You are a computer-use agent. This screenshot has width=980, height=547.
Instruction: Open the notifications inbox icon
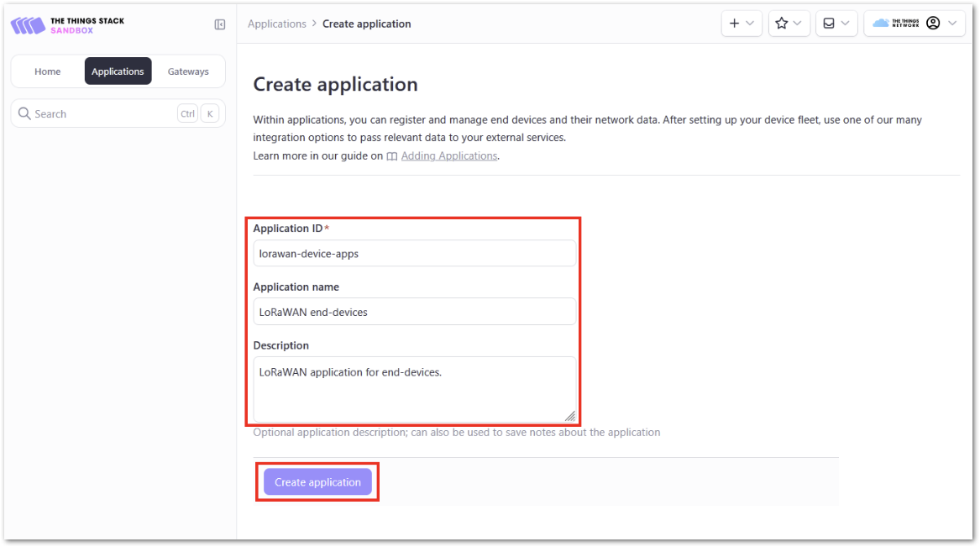(x=831, y=23)
